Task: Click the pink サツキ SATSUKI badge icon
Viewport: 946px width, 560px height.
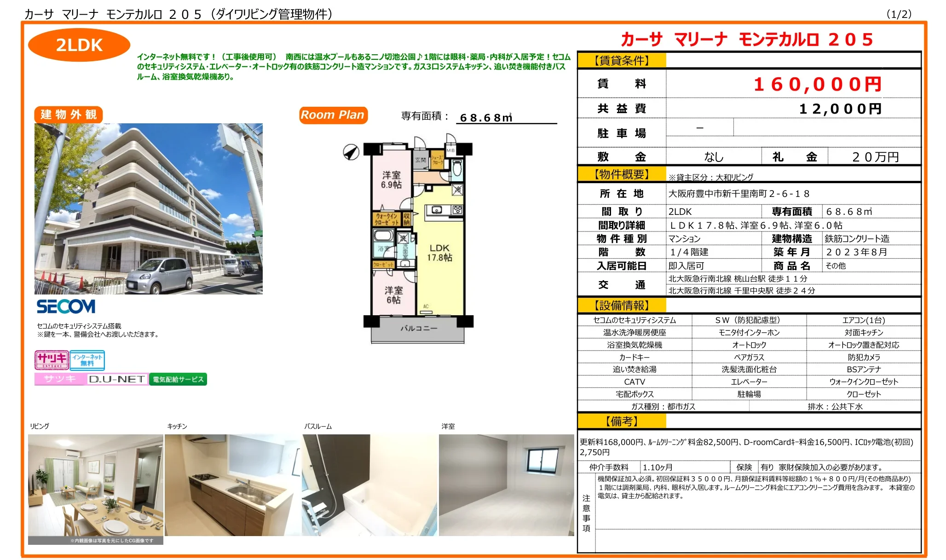Action: [x=52, y=359]
